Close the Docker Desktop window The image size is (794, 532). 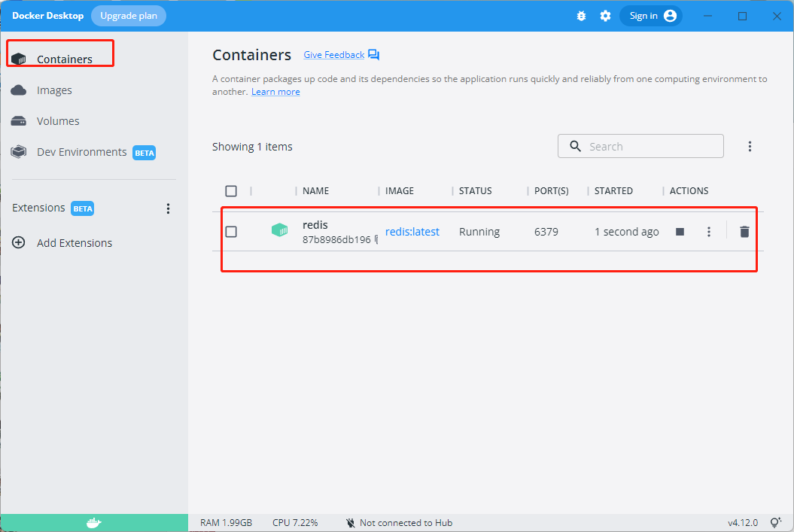(x=777, y=17)
